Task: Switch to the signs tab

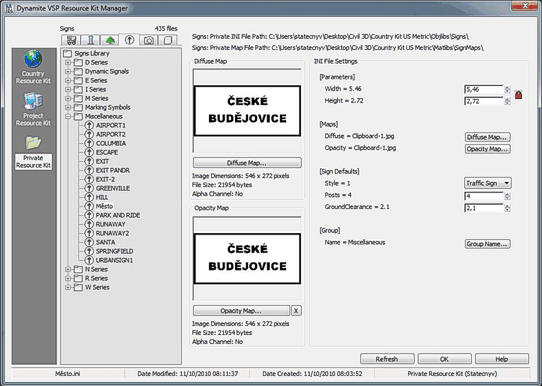Action: [x=129, y=40]
